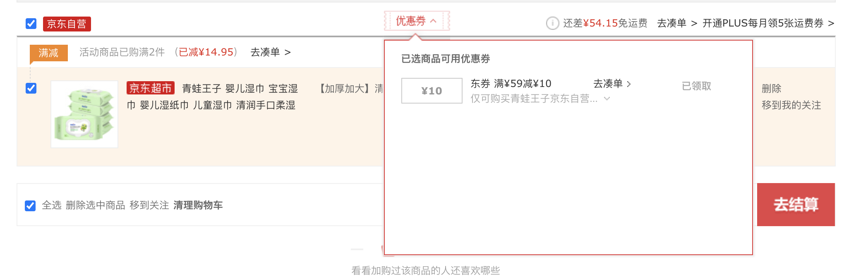This screenshot has width=868, height=280.
Task: Open 去凑单 link in the 满减 promotion row
Action: pos(271,52)
